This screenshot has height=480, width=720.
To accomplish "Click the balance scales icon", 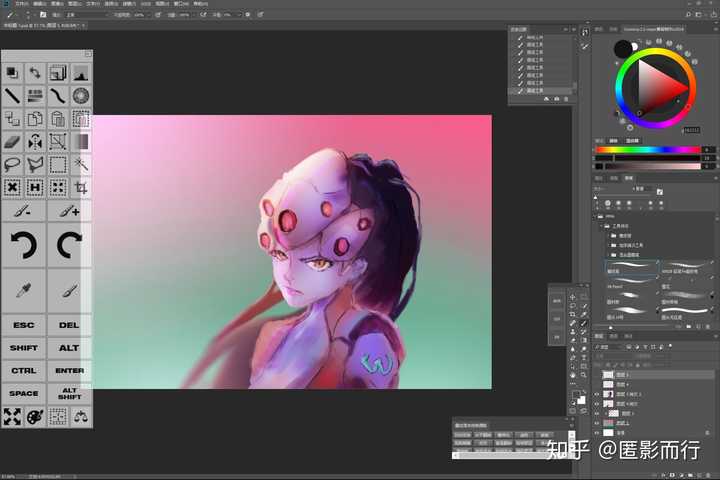I will (x=81, y=417).
